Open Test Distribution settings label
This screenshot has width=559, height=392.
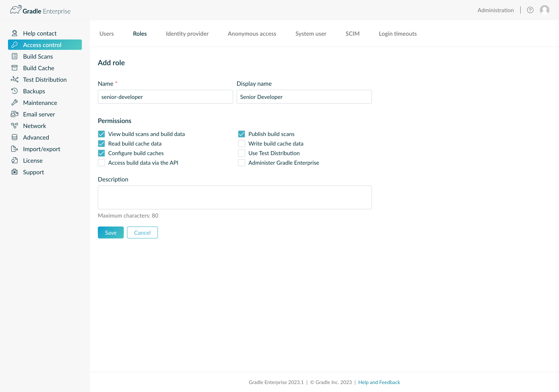click(45, 80)
